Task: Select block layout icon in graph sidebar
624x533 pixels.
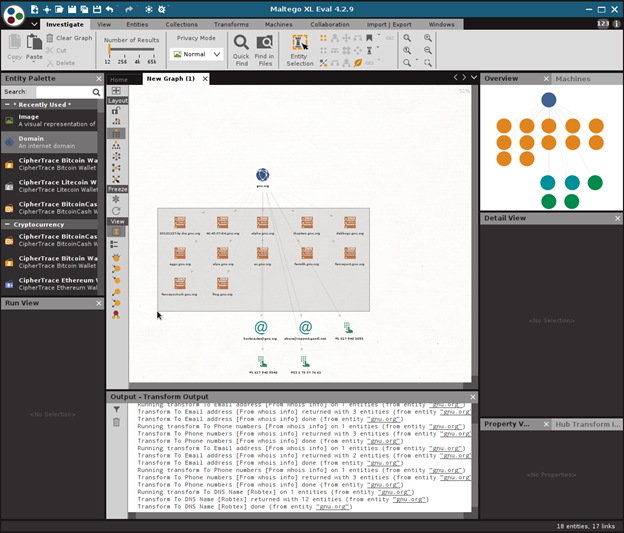Action: point(116,133)
